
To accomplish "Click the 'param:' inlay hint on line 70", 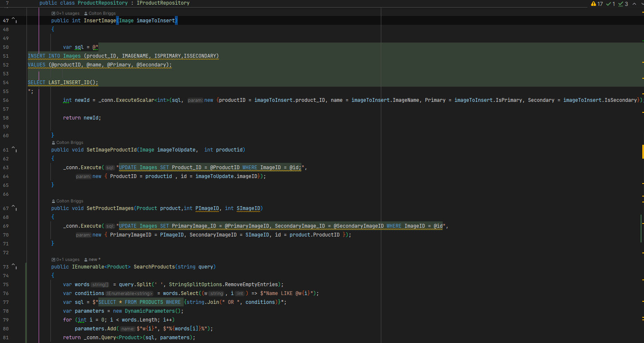I will (83, 235).
